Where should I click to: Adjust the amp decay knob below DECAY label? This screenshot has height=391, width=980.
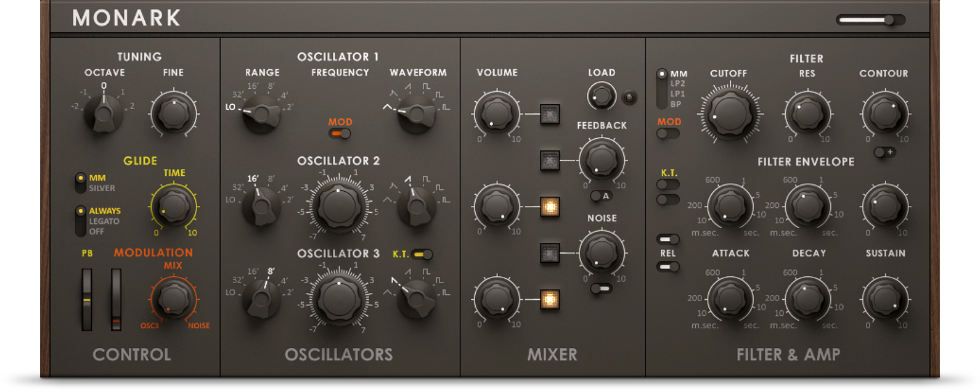coord(807,298)
